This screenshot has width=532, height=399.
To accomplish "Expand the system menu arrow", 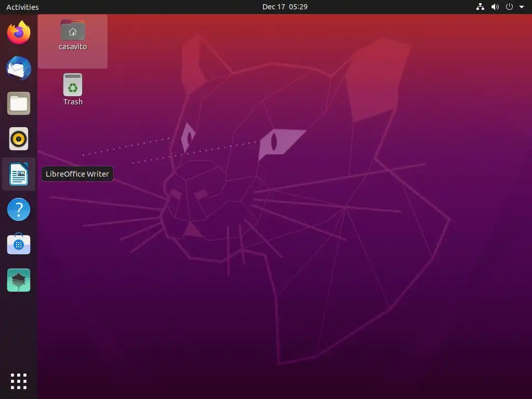I will tap(522, 7).
